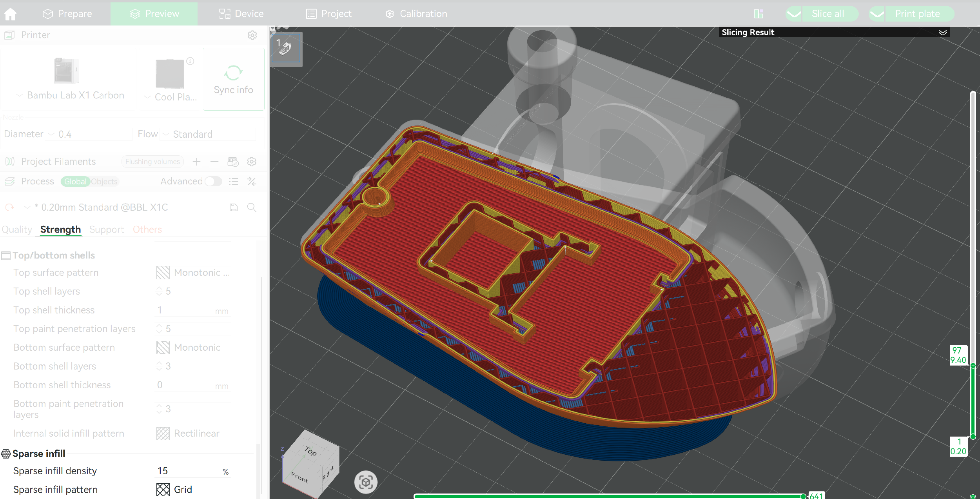980x499 pixels.
Task: Reset the modified process preset
Action: (9, 208)
